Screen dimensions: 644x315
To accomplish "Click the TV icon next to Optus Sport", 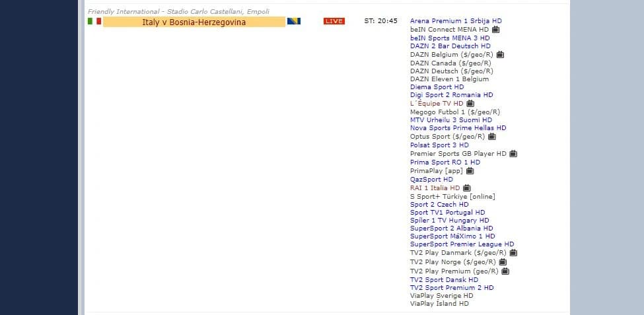I will [x=491, y=136].
